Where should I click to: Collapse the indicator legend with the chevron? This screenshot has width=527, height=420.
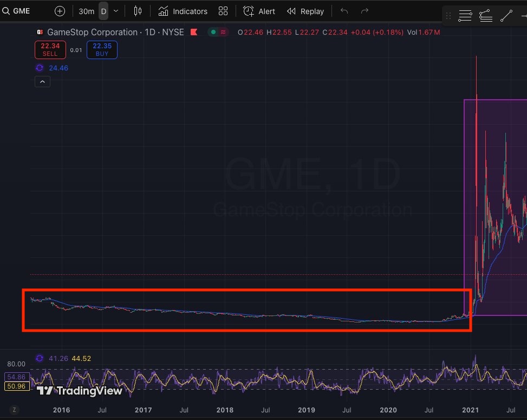click(x=42, y=82)
